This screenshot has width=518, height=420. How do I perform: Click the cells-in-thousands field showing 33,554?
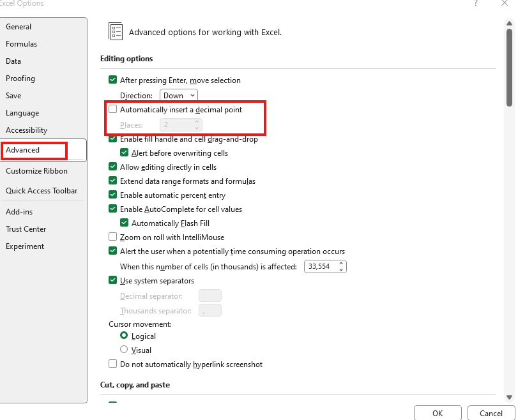click(325, 266)
